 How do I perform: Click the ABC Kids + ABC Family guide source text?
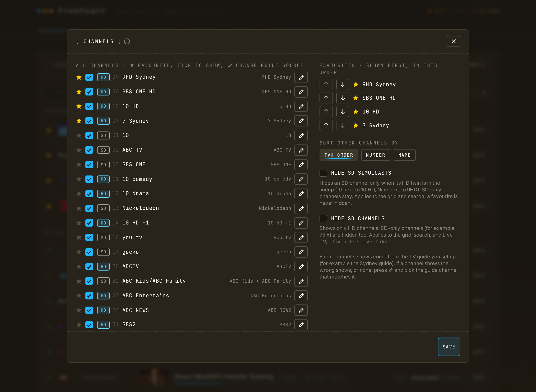point(260,281)
